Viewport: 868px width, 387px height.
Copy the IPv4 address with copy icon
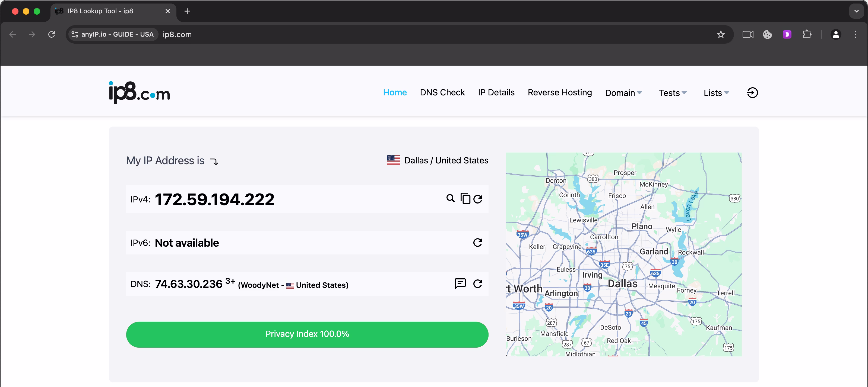(465, 199)
